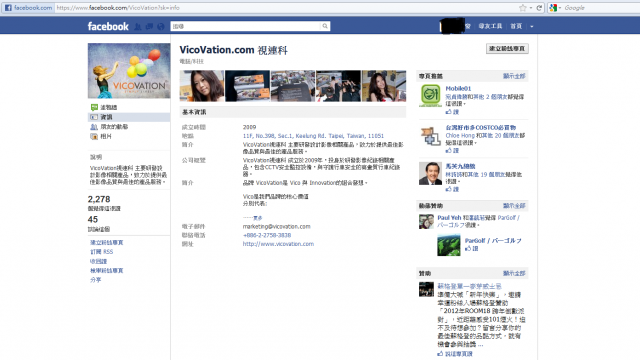Click the 45 talking about this count
The width and height of the screenshot is (640, 360).
tap(93, 220)
